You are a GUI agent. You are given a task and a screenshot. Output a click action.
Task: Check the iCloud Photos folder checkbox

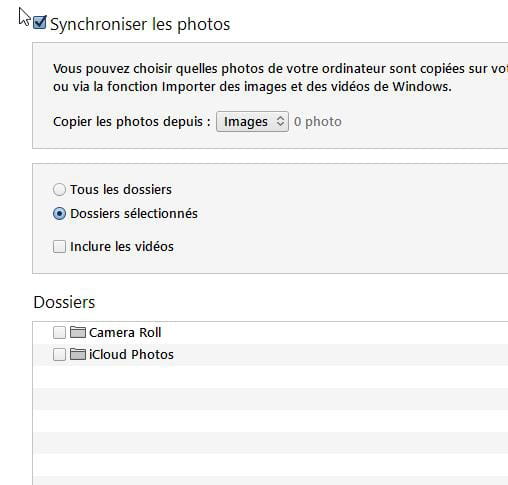59,354
